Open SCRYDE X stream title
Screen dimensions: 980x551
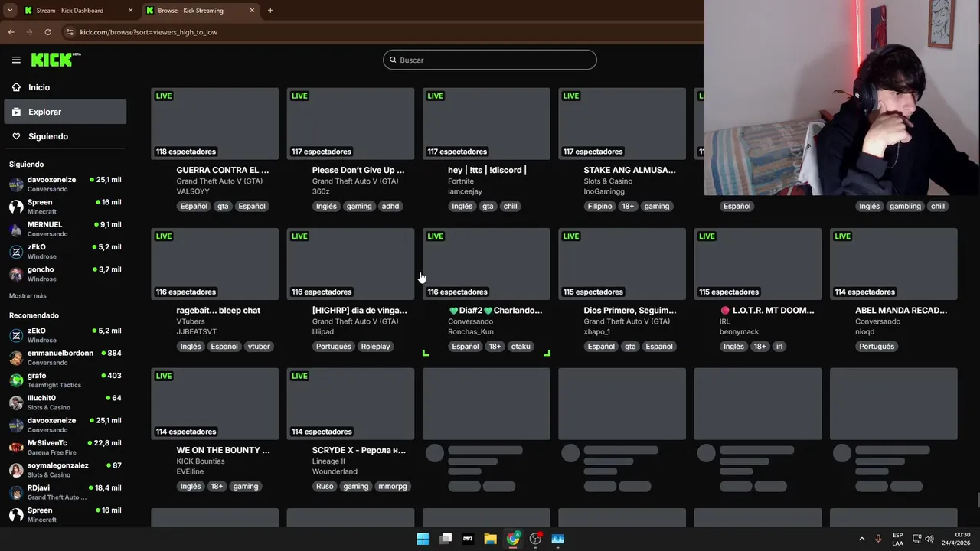(x=359, y=450)
